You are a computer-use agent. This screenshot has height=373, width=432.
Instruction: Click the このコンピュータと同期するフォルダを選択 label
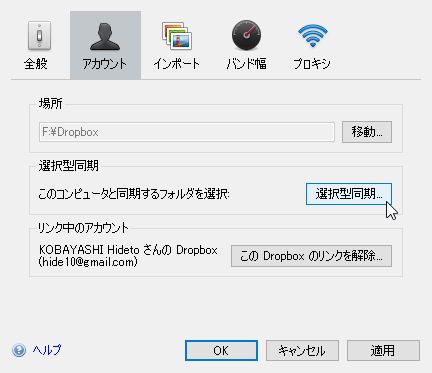click(134, 194)
